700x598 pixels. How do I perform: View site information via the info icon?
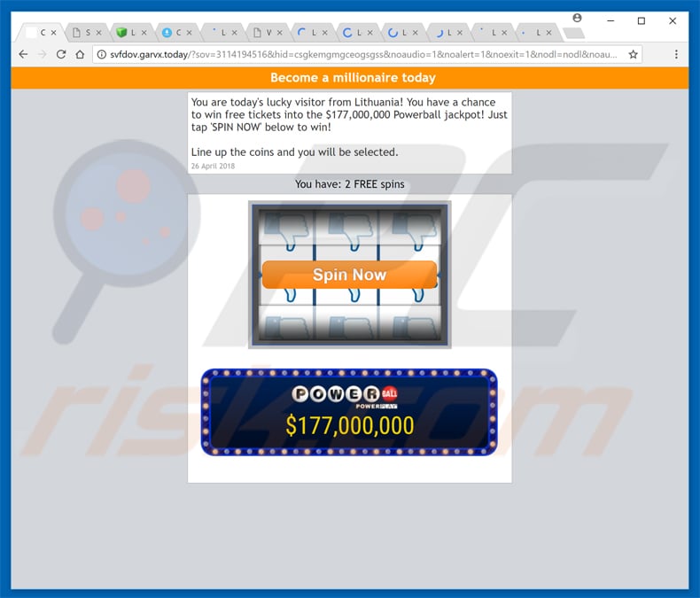pos(102,54)
